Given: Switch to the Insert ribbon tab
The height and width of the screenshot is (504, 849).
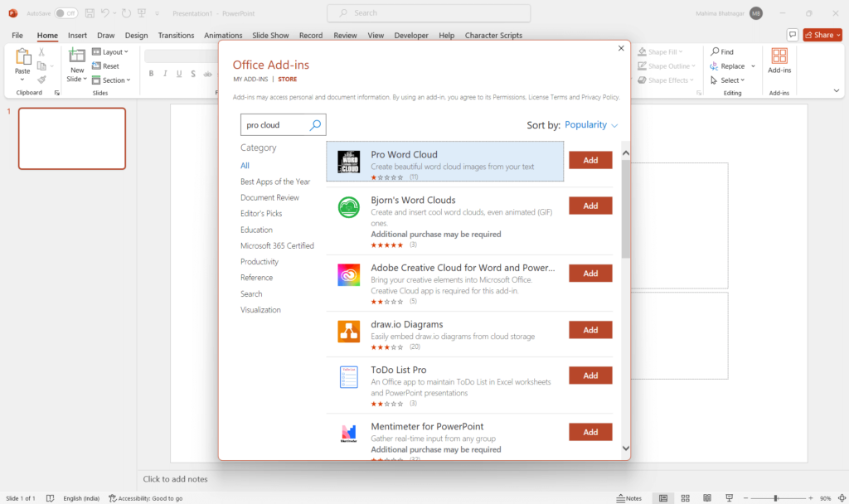Looking at the screenshot, I should click(x=76, y=35).
